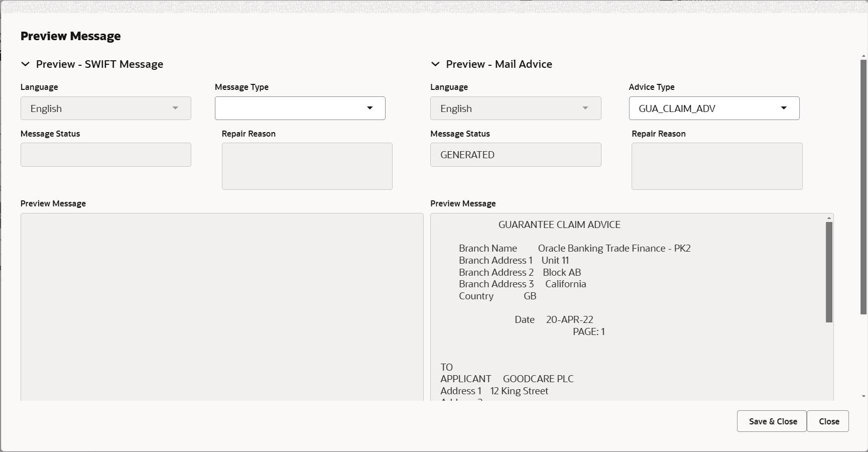Click the SWIFT Message Status field
The height and width of the screenshot is (452, 868).
pyautogui.click(x=105, y=155)
